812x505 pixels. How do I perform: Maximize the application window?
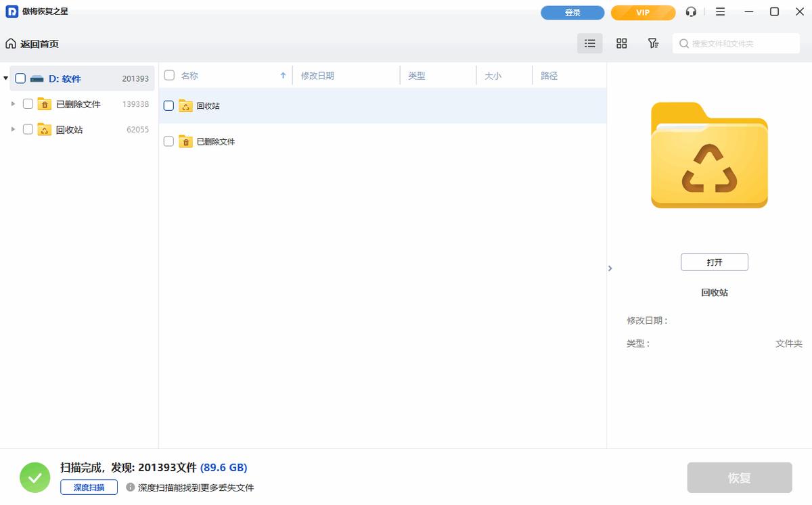click(774, 12)
